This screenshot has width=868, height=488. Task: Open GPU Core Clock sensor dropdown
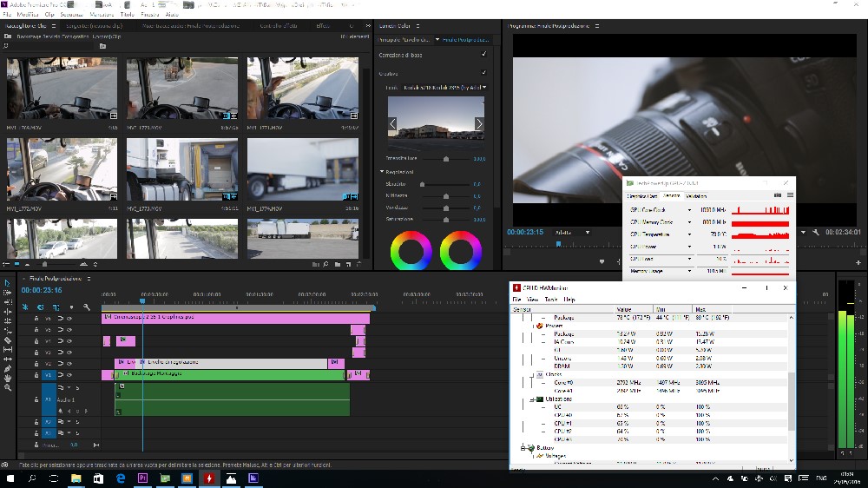coord(689,210)
